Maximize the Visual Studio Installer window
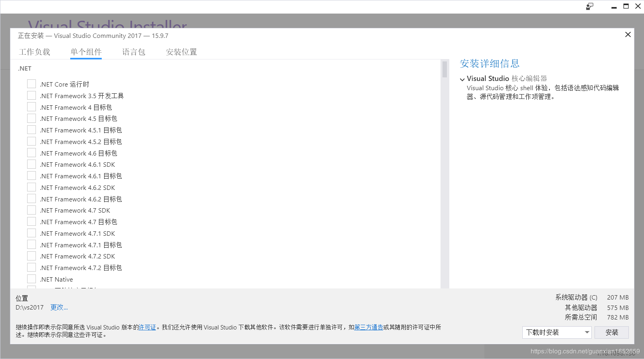The image size is (644, 359). click(626, 6)
